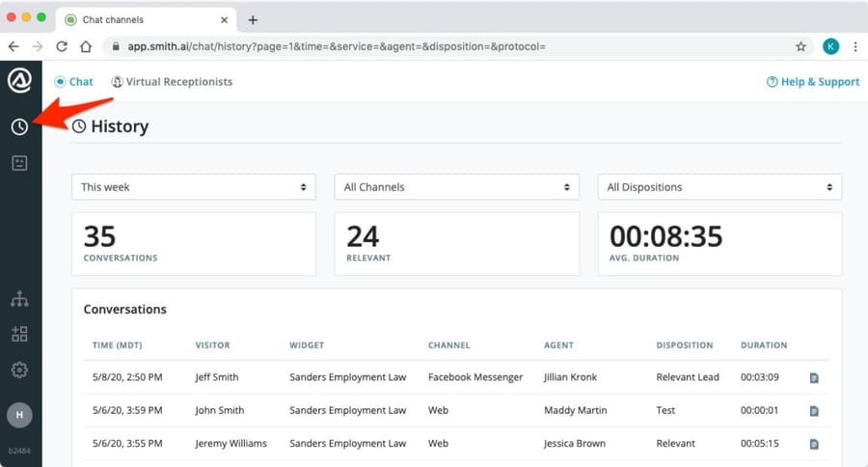Screen dimensions: 868x467
Task: Open the K profile avatar in Chrome
Action: click(x=830, y=46)
